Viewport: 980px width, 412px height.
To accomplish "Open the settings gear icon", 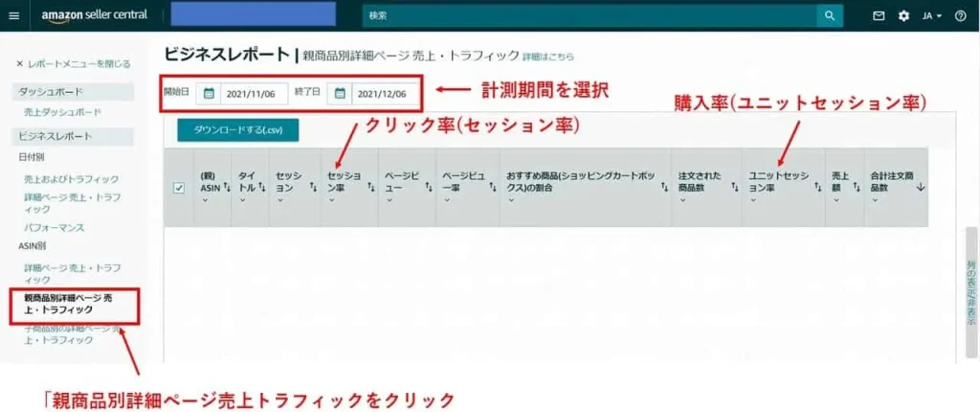I will [903, 16].
